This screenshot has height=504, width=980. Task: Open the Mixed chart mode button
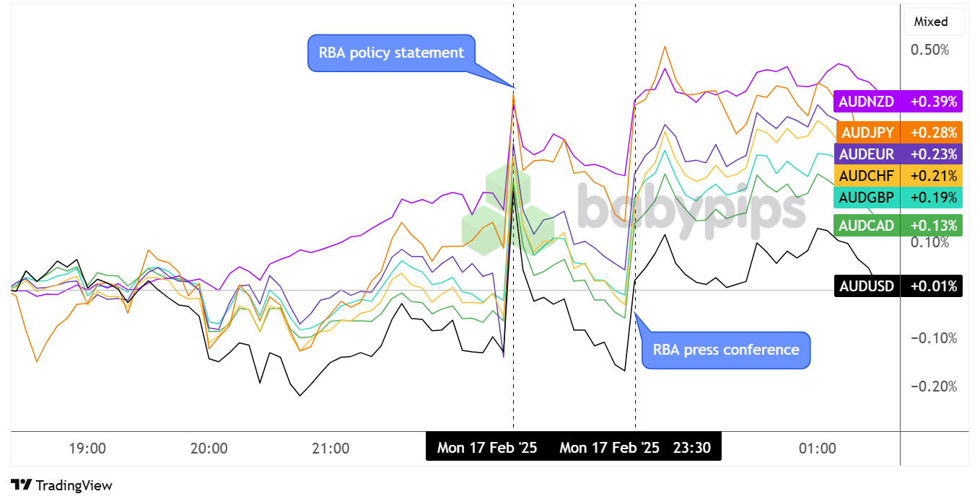coord(931,22)
